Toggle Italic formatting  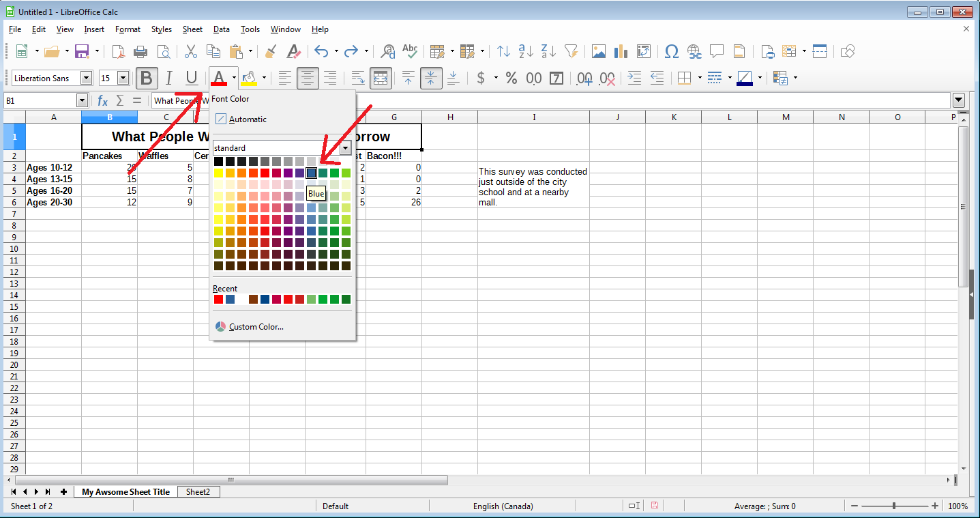[x=169, y=78]
